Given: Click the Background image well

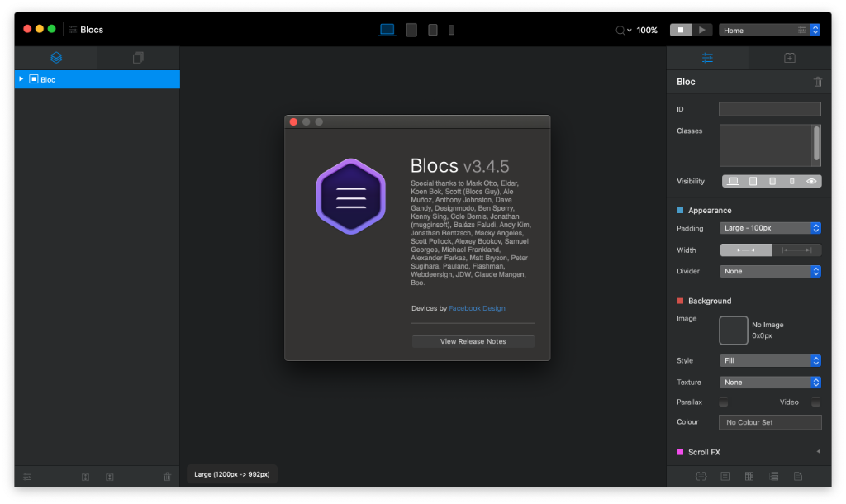Looking at the screenshot, I should pyautogui.click(x=734, y=330).
